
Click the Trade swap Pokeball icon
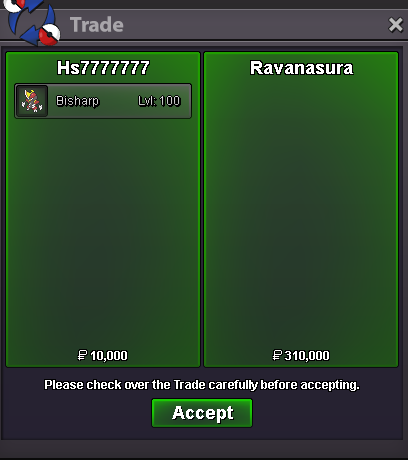point(33,21)
